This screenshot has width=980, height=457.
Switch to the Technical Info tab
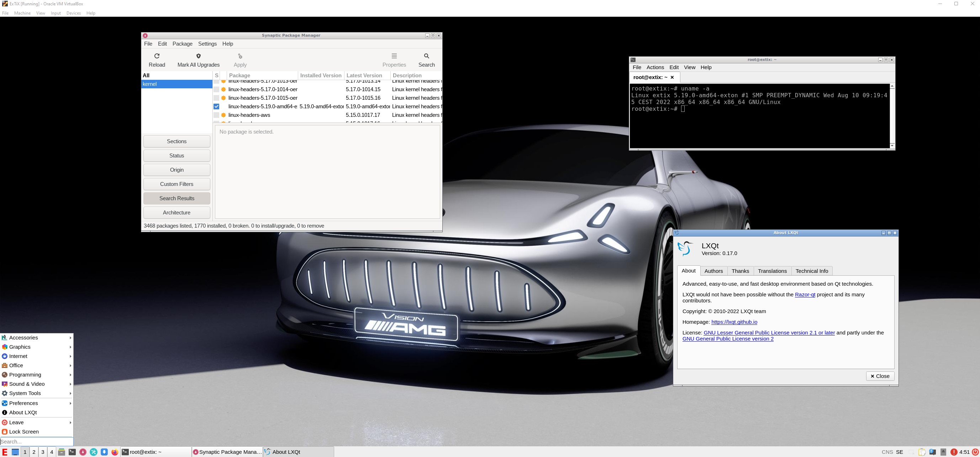pos(812,271)
